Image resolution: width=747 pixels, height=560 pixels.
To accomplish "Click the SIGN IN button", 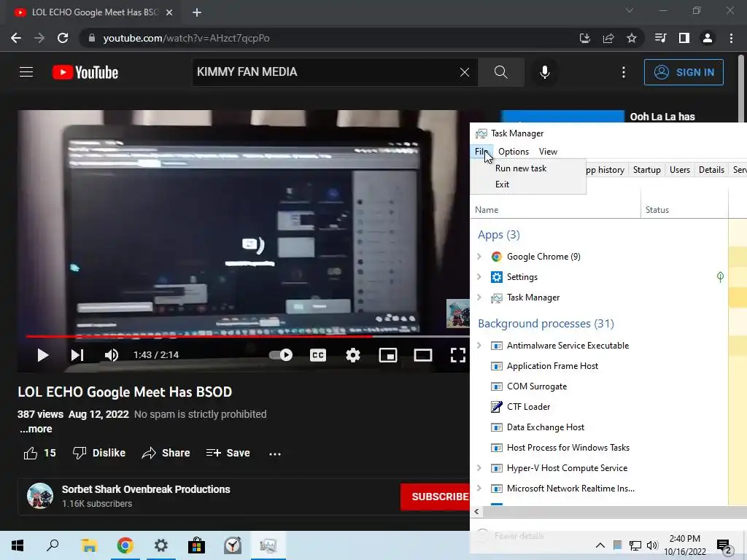I will (684, 72).
